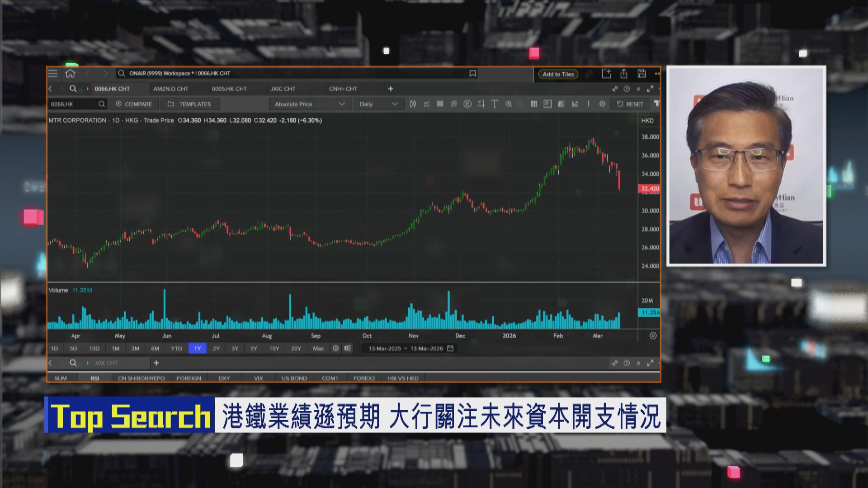Switch to the AMZN.O CHT tab
868x488 pixels.
172,89
